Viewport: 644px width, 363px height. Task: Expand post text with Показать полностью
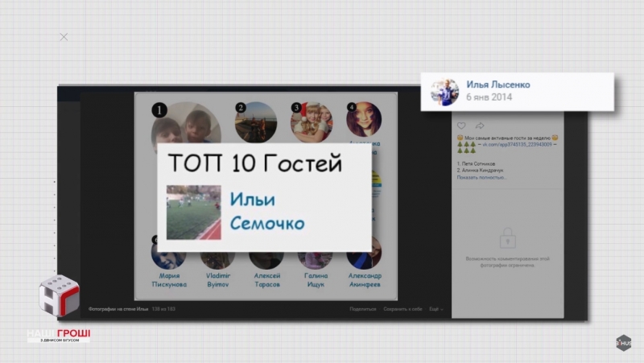tap(483, 178)
